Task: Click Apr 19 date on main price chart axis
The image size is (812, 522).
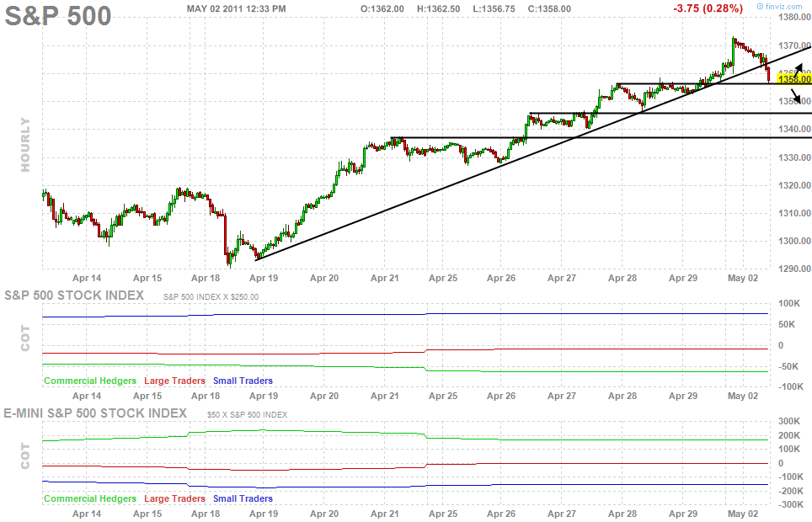Action: [263, 277]
